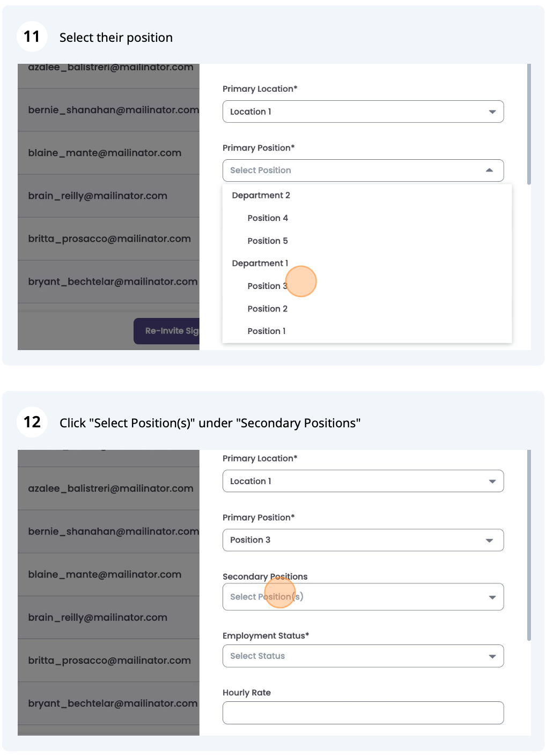
Task: Click the "Department 1" group header
Action: coord(260,263)
